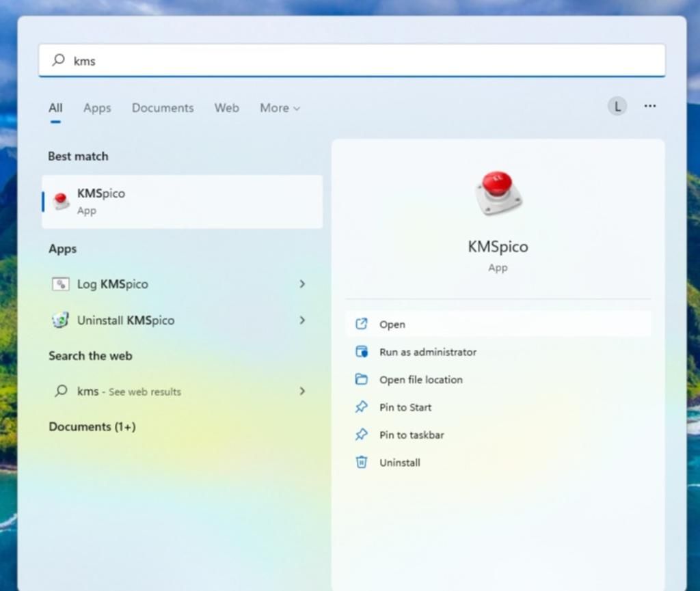Click the Log KMSpico icon
This screenshot has height=591, width=700.
coord(61,284)
